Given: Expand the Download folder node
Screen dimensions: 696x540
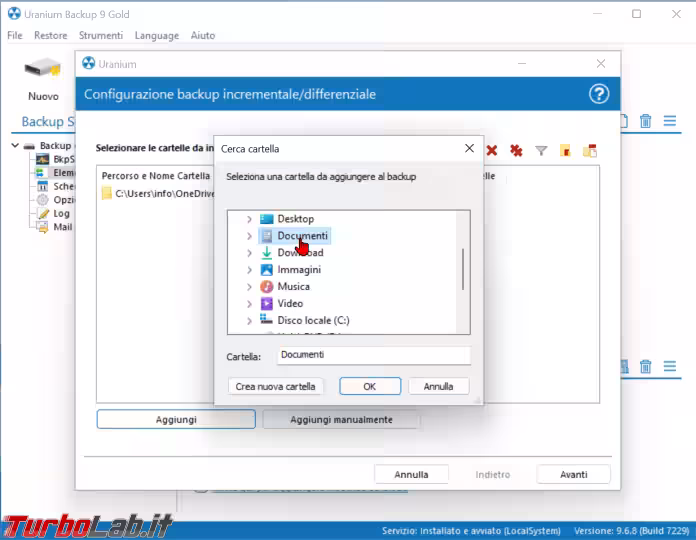Looking at the screenshot, I should (x=249, y=253).
